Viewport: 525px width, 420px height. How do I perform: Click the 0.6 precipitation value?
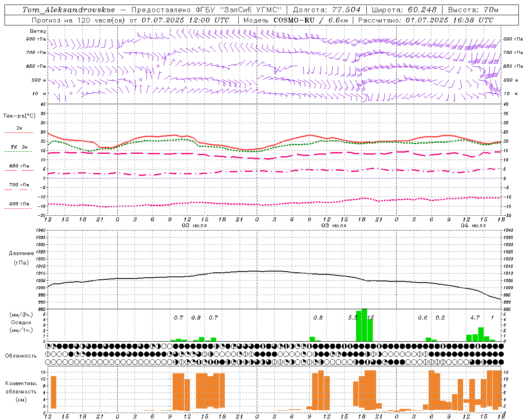(422, 317)
